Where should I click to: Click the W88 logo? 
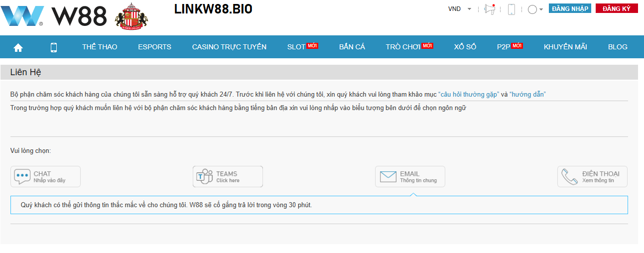pos(54,16)
